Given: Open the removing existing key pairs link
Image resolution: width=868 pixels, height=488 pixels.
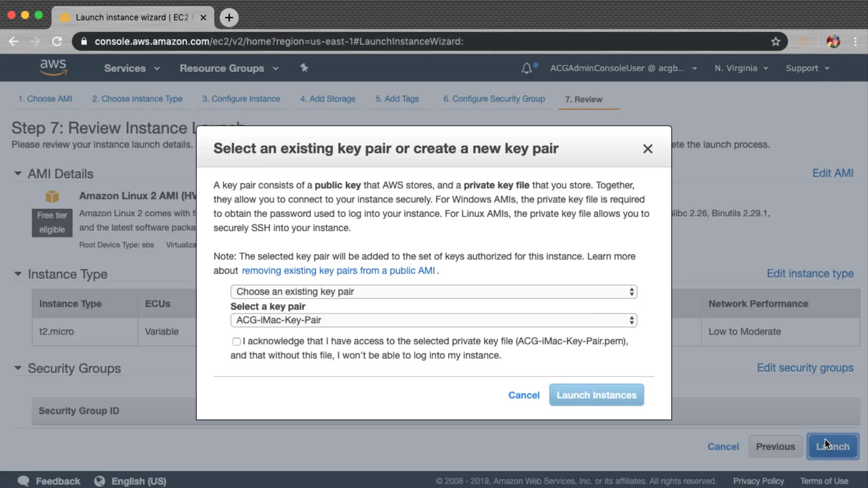Looking at the screenshot, I should [x=338, y=271].
